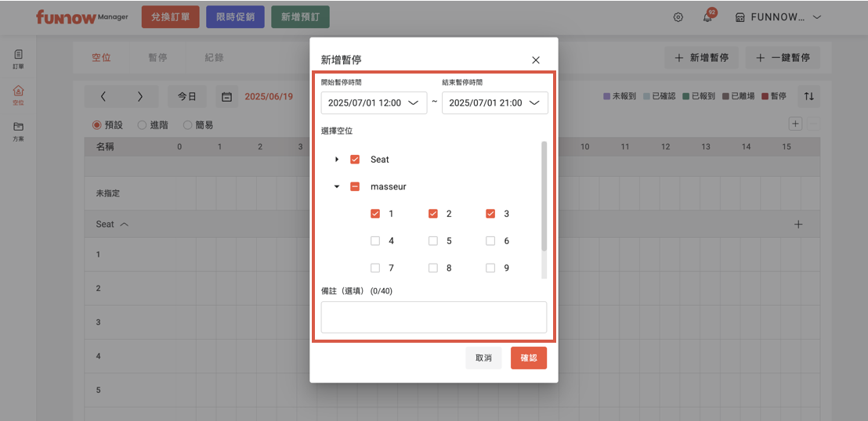Go to previous day arrow

pos(103,97)
